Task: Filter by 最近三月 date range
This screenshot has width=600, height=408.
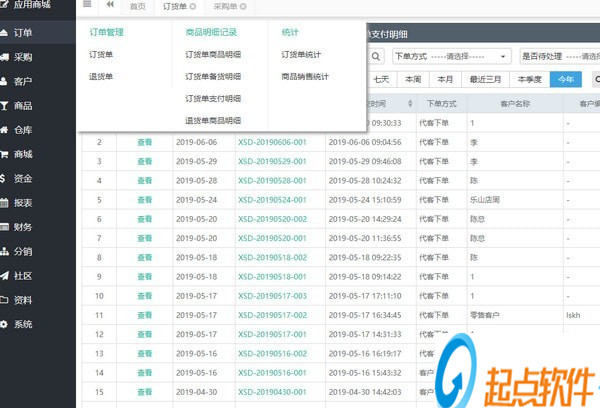Action: point(485,79)
